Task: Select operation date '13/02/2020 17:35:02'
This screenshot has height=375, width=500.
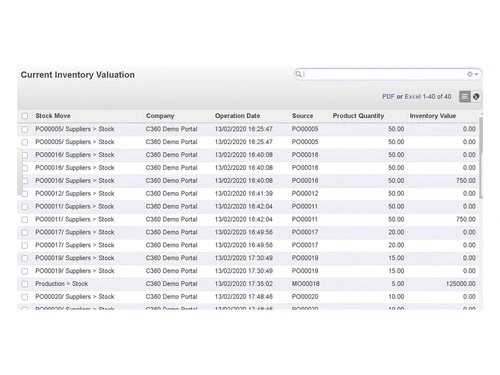Action: click(x=244, y=284)
